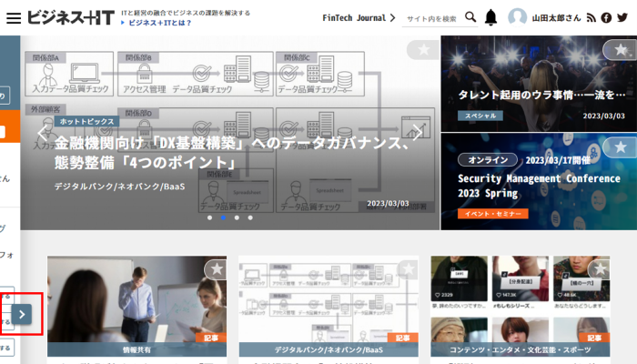Click the ビジネス+IT site logo
The width and height of the screenshot is (637, 364).
coord(71,18)
